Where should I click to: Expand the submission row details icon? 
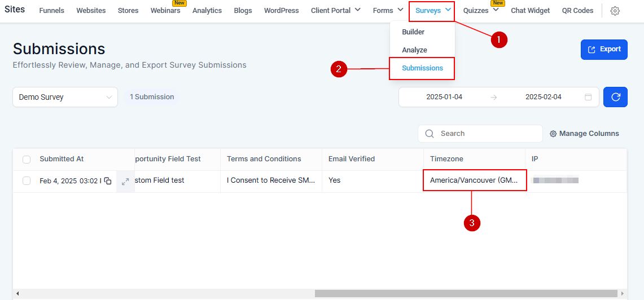pos(125,181)
